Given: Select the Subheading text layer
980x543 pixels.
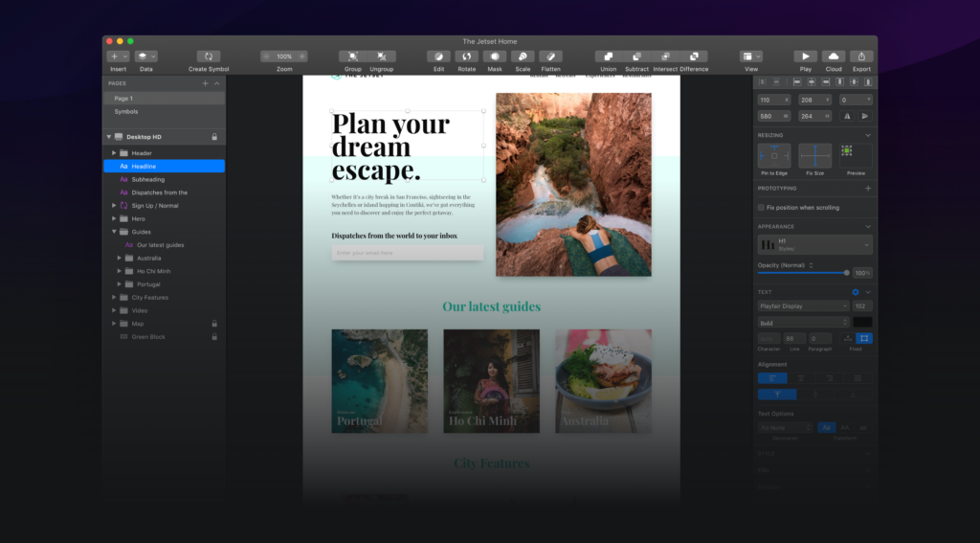Looking at the screenshot, I should click(x=147, y=179).
